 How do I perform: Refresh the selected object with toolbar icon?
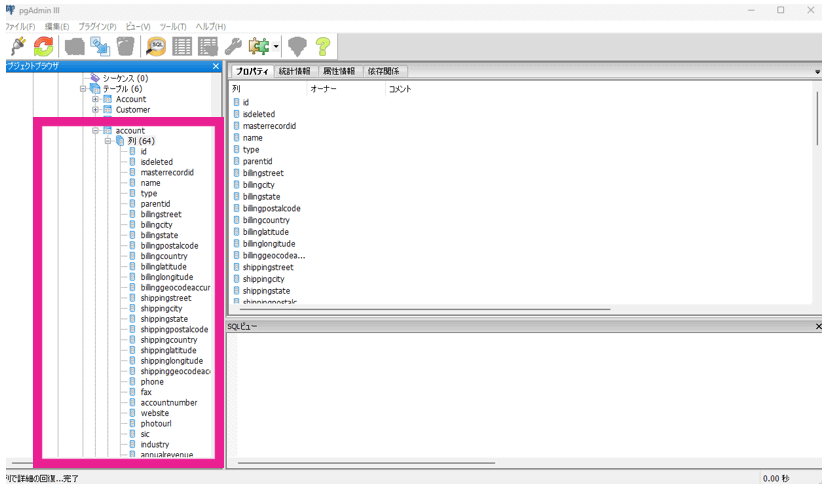pos(44,46)
